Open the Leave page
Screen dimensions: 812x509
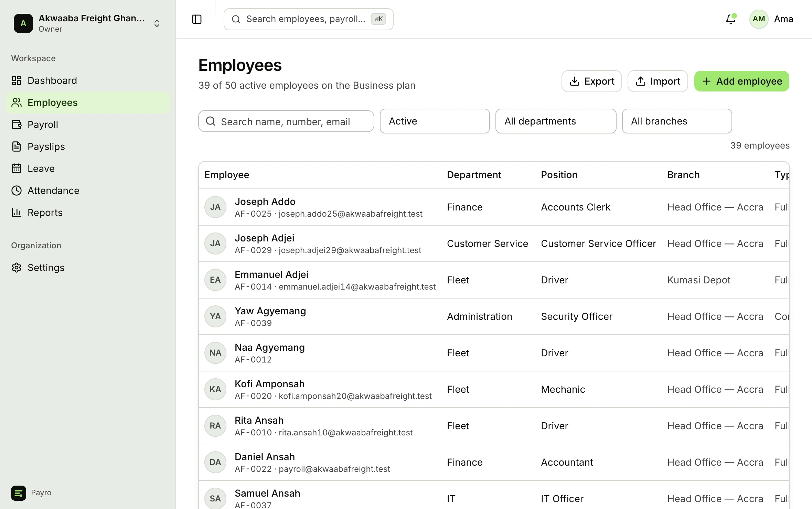tap(88, 169)
